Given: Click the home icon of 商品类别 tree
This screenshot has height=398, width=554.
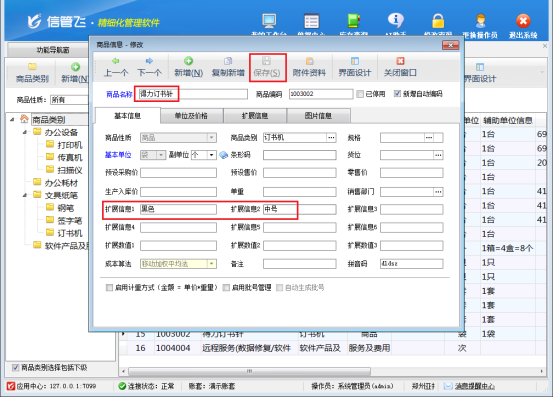Looking at the screenshot, I should (24, 119).
